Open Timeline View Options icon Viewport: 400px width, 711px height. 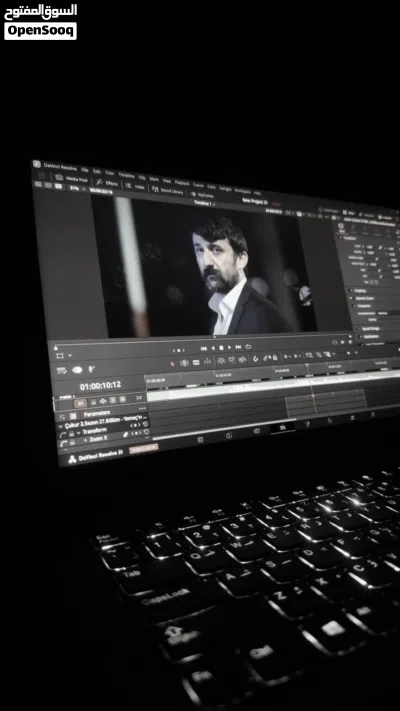(x=61, y=371)
